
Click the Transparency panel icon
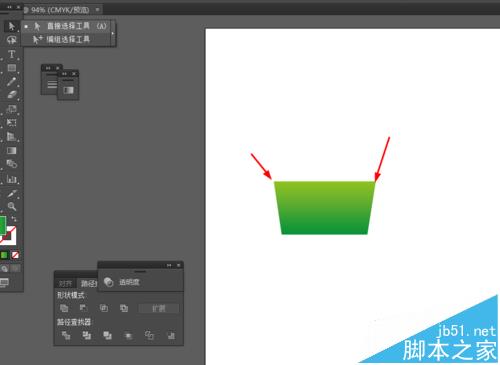108,282
